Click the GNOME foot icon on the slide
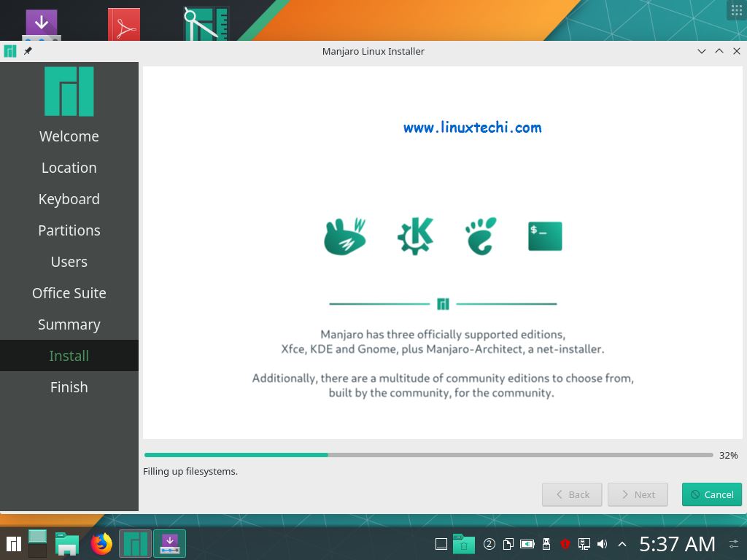The image size is (747, 560). point(480,236)
